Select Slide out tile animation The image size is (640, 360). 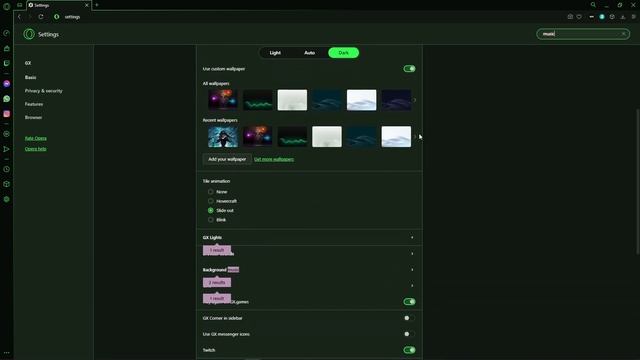point(211,210)
